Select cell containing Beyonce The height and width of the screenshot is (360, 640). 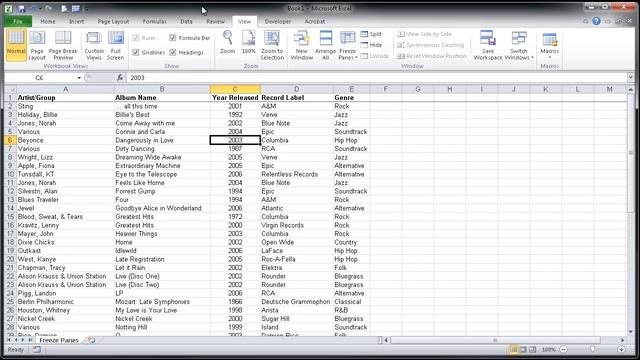[x=65, y=140]
